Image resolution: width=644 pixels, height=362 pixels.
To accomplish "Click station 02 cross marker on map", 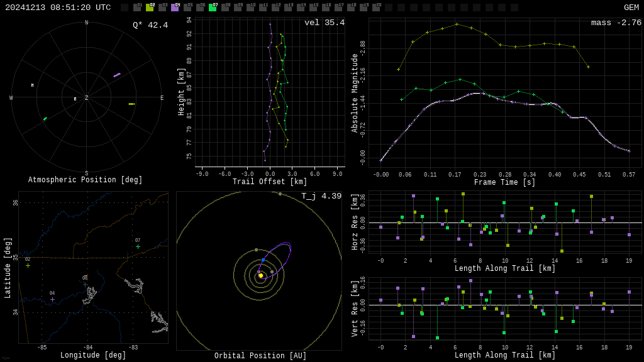I will [x=28, y=265].
